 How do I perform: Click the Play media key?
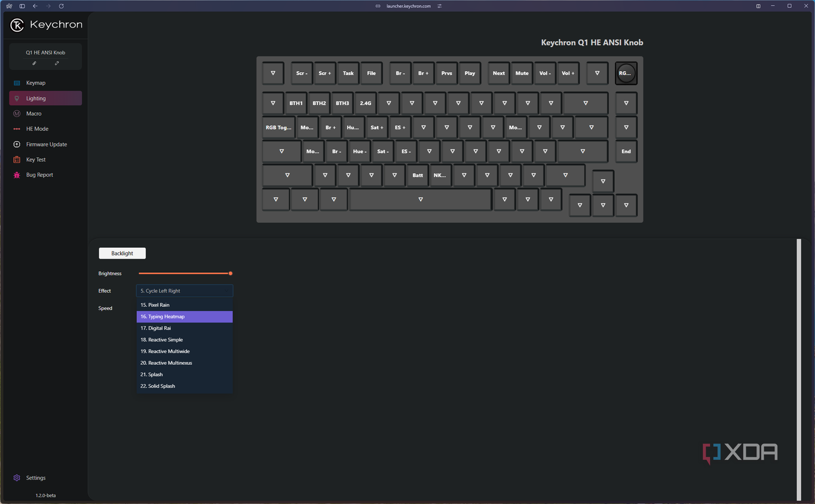(x=470, y=73)
